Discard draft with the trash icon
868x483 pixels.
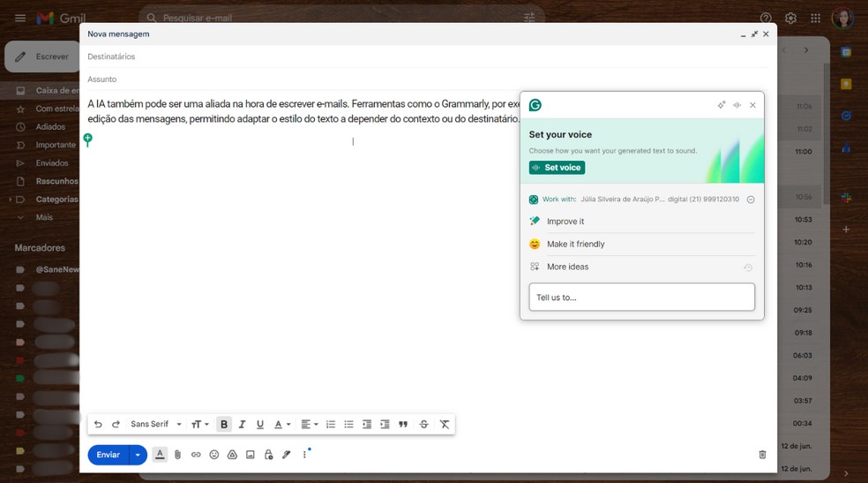click(x=762, y=455)
